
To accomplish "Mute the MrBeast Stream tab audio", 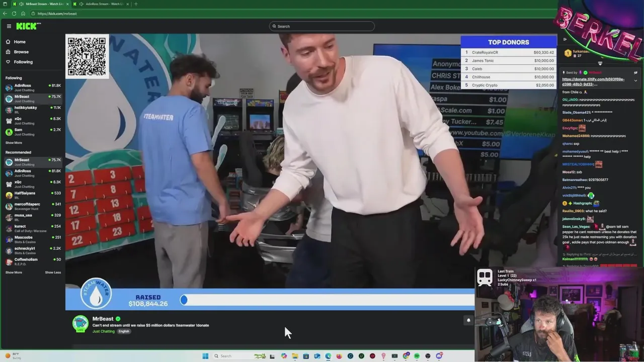I will pyautogui.click(x=22, y=4).
